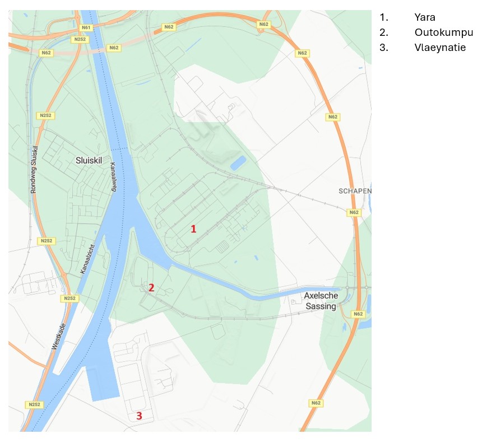Image resolution: width=482 pixels, height=448 pixels.
Task: Select the Yara entry in the legend
Action: [x=424, y=17]
